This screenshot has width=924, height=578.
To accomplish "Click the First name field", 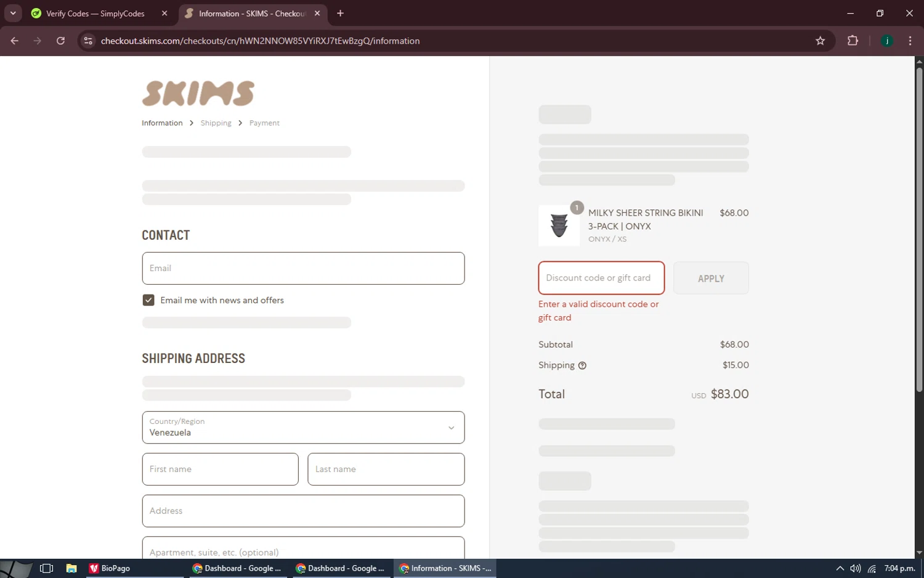I will [220, 469].
